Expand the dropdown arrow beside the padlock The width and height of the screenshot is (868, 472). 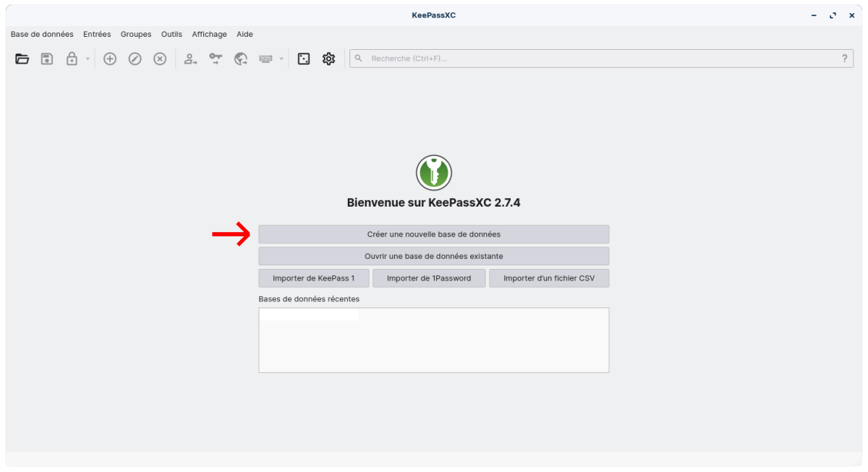pos(88,59)
